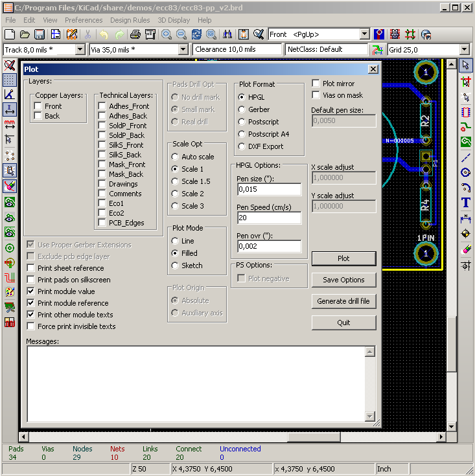Select Gerber plot format
This screenshot has width=475, height=476.
[242, 109]
